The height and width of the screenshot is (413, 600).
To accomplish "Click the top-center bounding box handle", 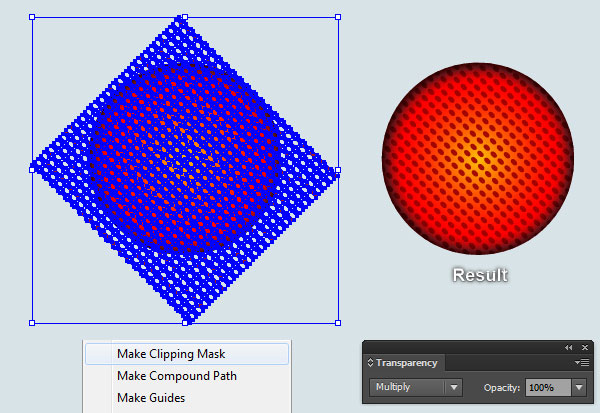I will (185, 17).
